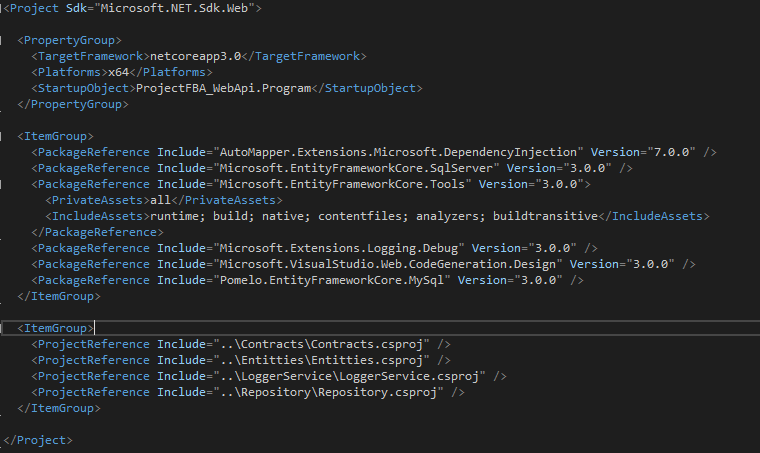Click the opening PropertyGroup tag

point(69,40)
